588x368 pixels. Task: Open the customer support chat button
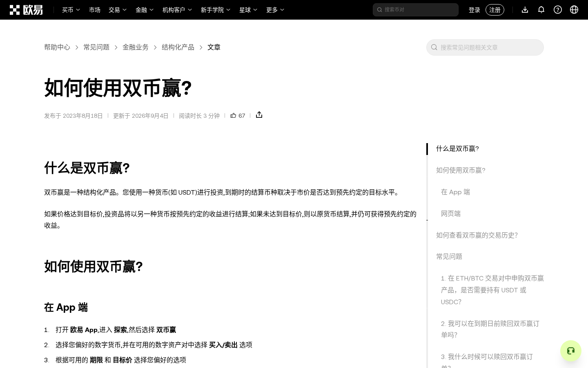pyautogui.click(x=571, y=351)
